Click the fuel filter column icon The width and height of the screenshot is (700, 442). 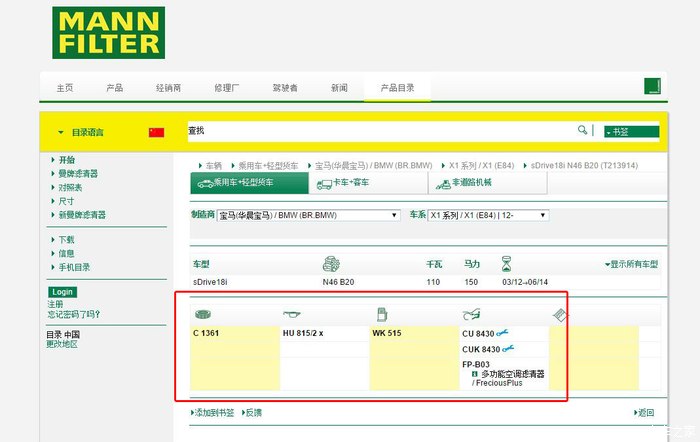pyautogui.click(x=380, y=315)
